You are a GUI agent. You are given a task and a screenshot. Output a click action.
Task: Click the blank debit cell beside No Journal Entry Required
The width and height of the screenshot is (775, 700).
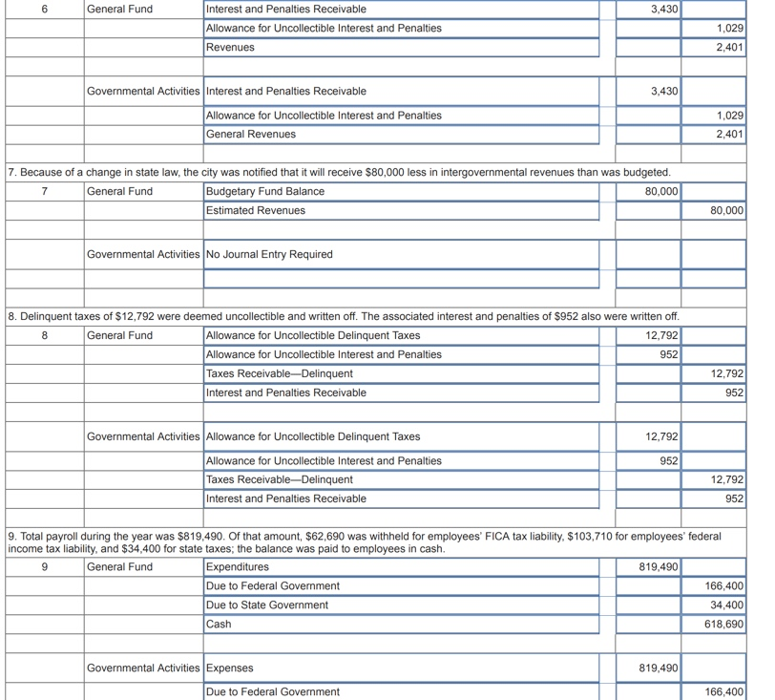click(648, 254)
